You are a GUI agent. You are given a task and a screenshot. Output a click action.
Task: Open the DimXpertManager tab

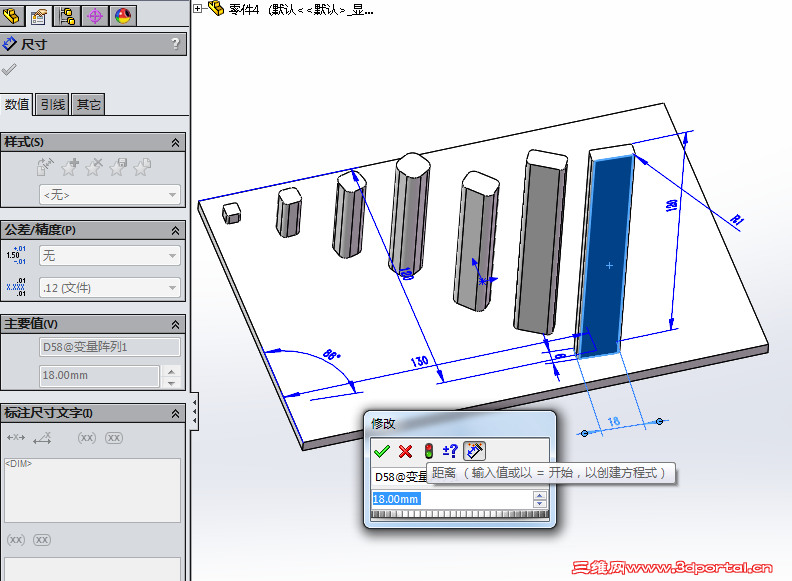tap(94, 15)
